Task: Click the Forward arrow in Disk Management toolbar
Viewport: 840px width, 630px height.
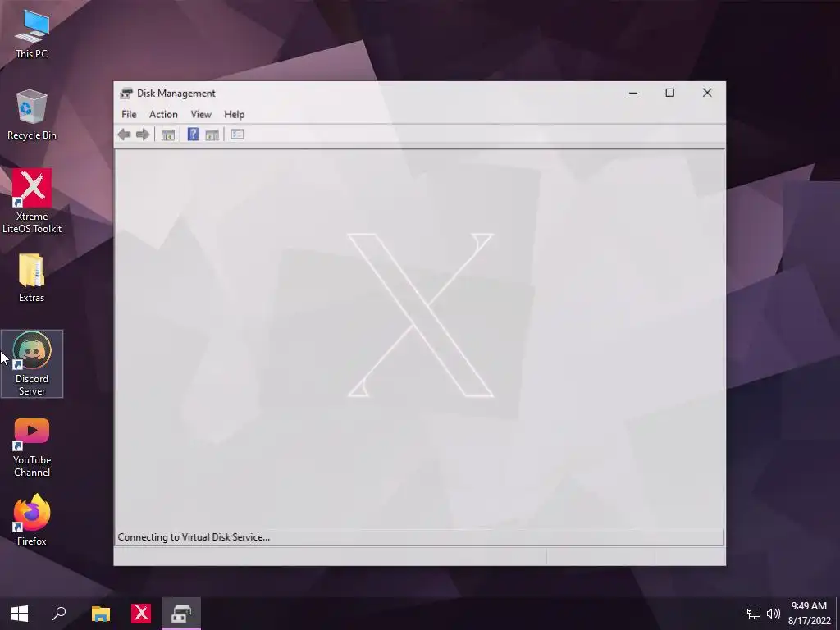Action: [143, 135]
